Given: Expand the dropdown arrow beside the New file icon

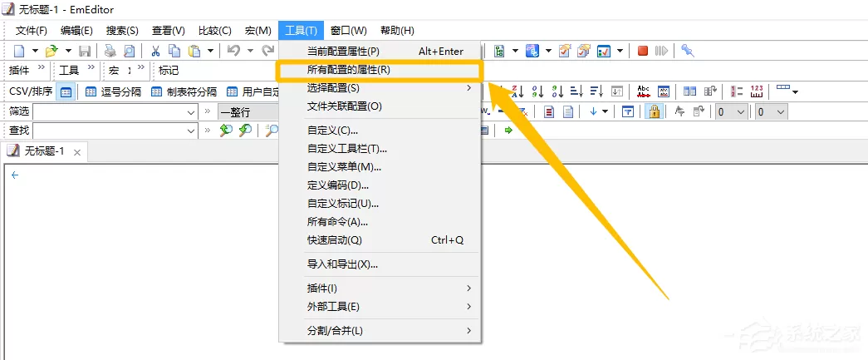Looking at the screenshot, I should [x=35, y=51].
